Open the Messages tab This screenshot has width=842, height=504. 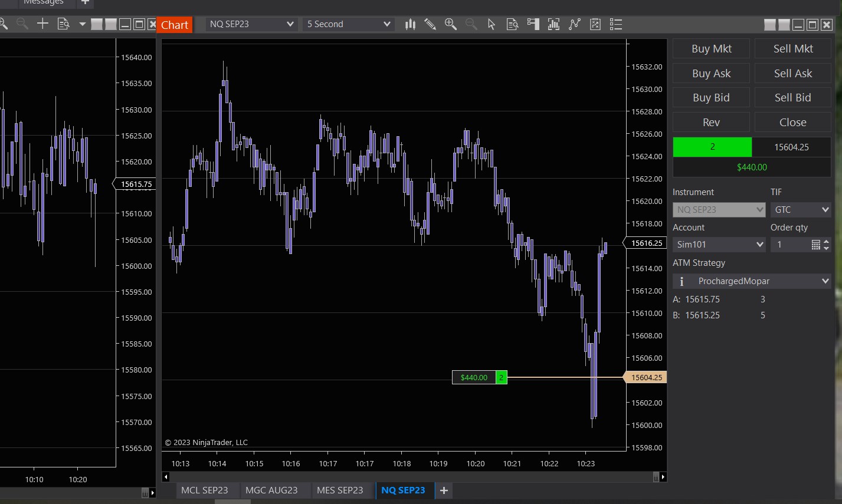[44, 2]
